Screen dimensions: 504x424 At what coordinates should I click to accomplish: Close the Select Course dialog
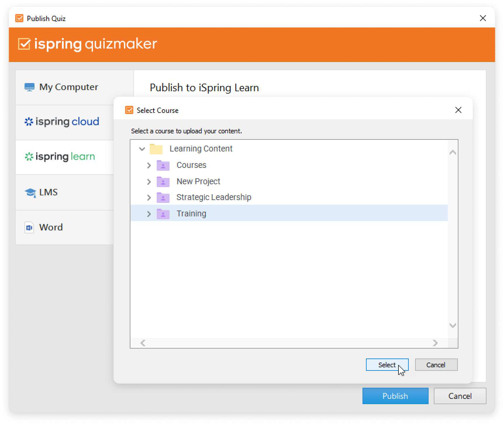[x=458, y=110]
